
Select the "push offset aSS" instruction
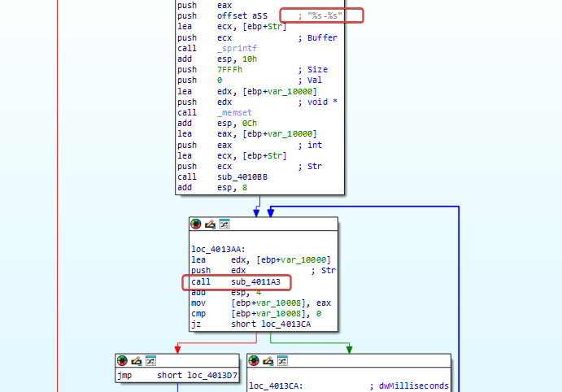[x=223, y=15]
